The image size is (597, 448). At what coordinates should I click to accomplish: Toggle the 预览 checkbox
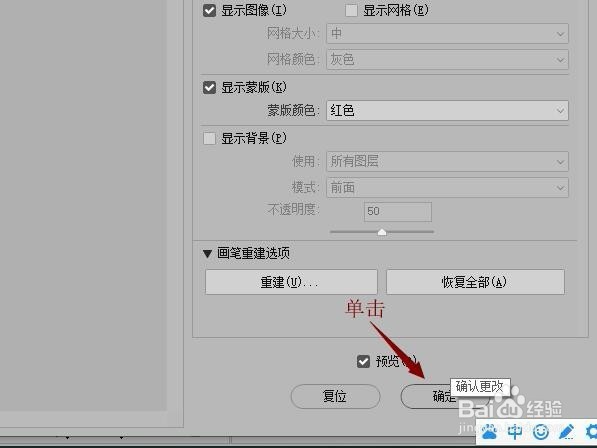(363, 361)
